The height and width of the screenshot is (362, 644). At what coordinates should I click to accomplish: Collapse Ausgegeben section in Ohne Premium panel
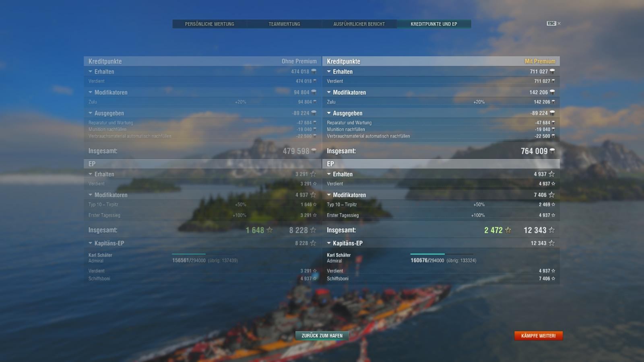click(91, 113)
